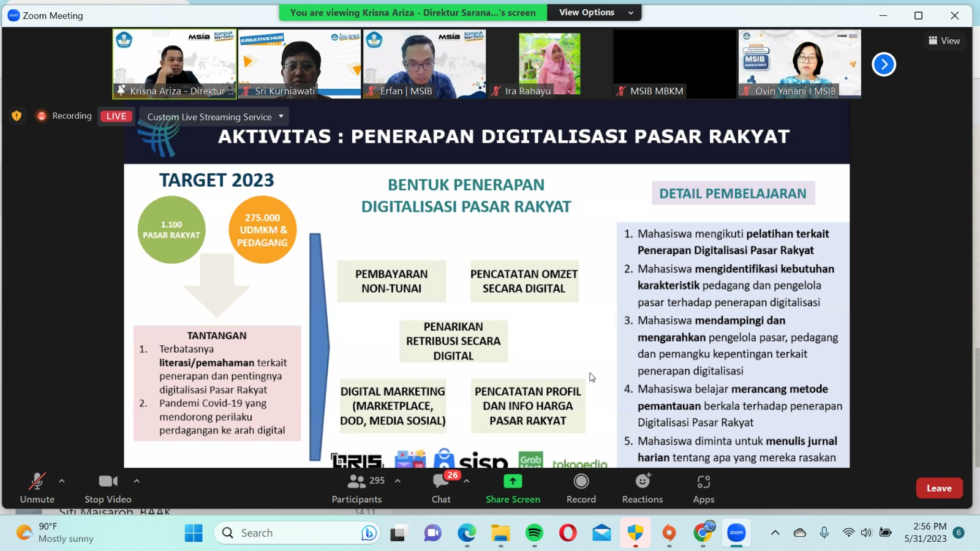Open video options arrow beside Stop Video
The image size is (980, 551).
pos(137,481)
